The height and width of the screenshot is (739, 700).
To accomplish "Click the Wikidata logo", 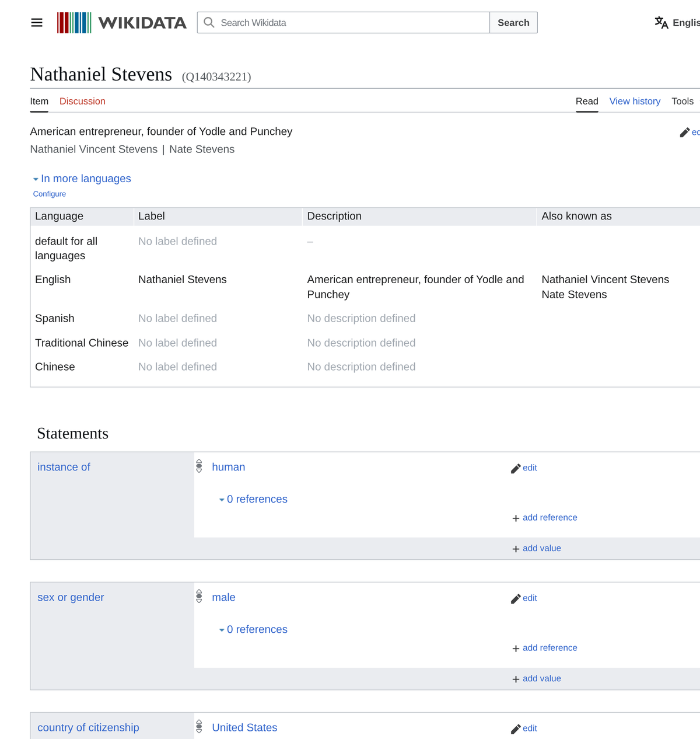I will (122, 23).
